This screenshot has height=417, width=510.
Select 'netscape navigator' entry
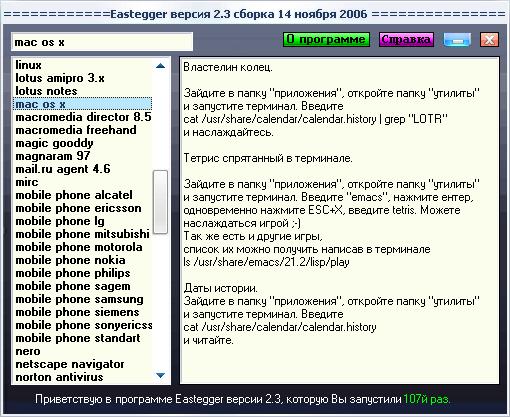[x=82, y=364]
